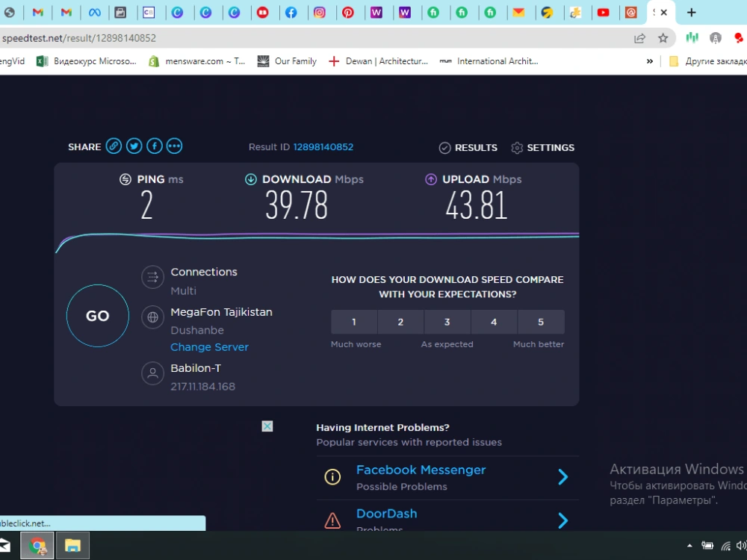This screenshot has width=747, height=560.
Task: Open the Wi-Fi network tray icon
Action: [726, 546]
